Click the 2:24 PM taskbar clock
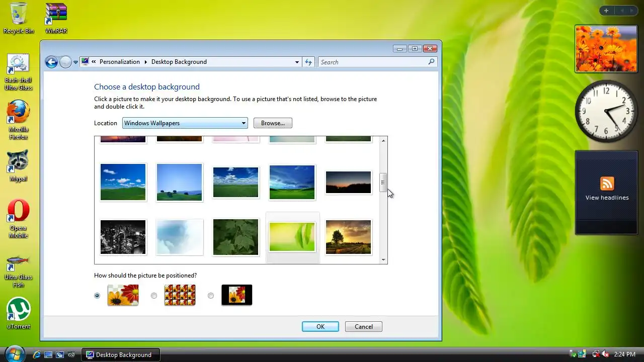This screenshot has width=644, height=362. point(624,354)
